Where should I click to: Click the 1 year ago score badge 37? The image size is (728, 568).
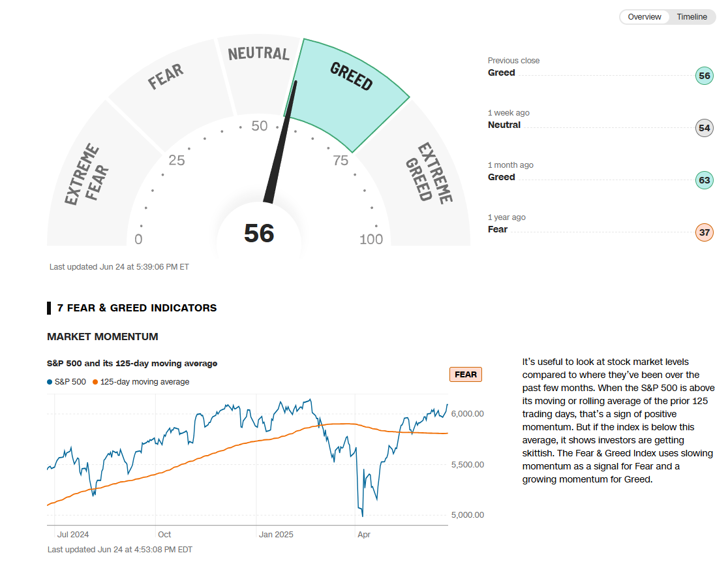tap(704, 232)
